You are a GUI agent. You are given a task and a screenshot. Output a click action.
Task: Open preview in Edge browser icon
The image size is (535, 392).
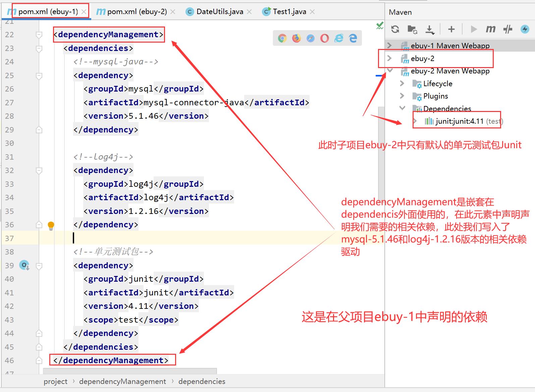(353, 38)
